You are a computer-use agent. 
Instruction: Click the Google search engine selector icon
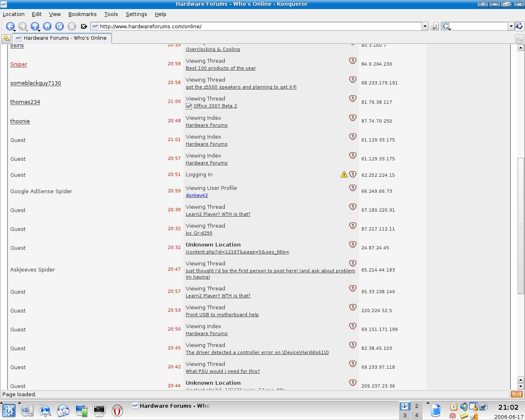(x=446, y=26)
